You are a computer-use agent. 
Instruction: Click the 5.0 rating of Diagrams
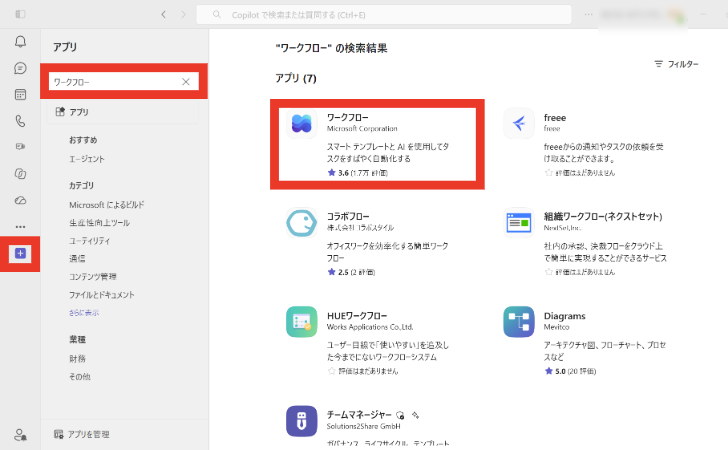(x=571, y=371)
